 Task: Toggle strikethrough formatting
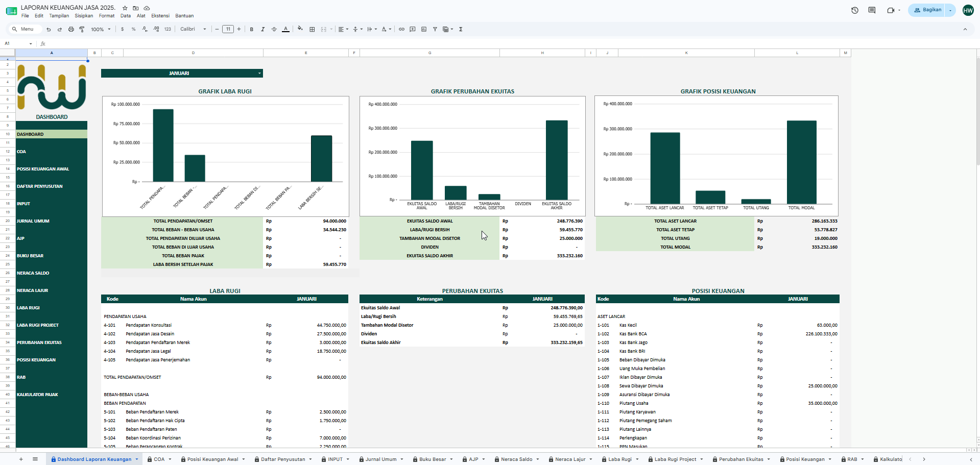click(274, 29)
